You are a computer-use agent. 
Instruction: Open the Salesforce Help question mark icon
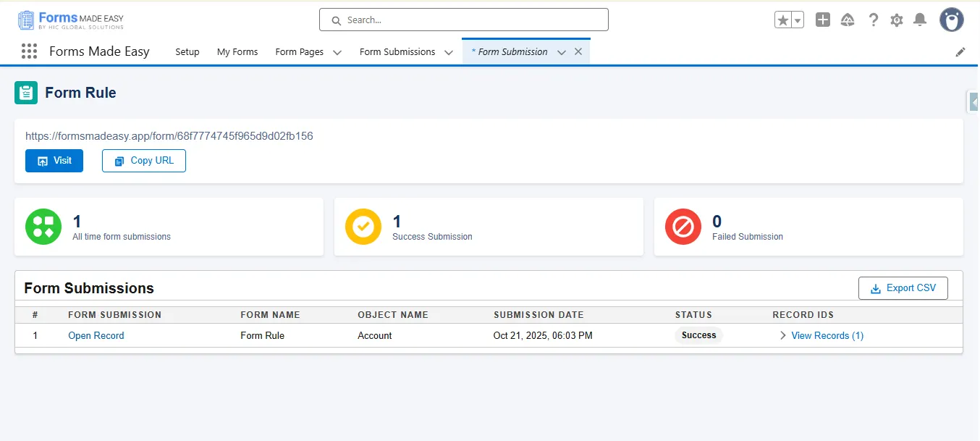[874, 20]
